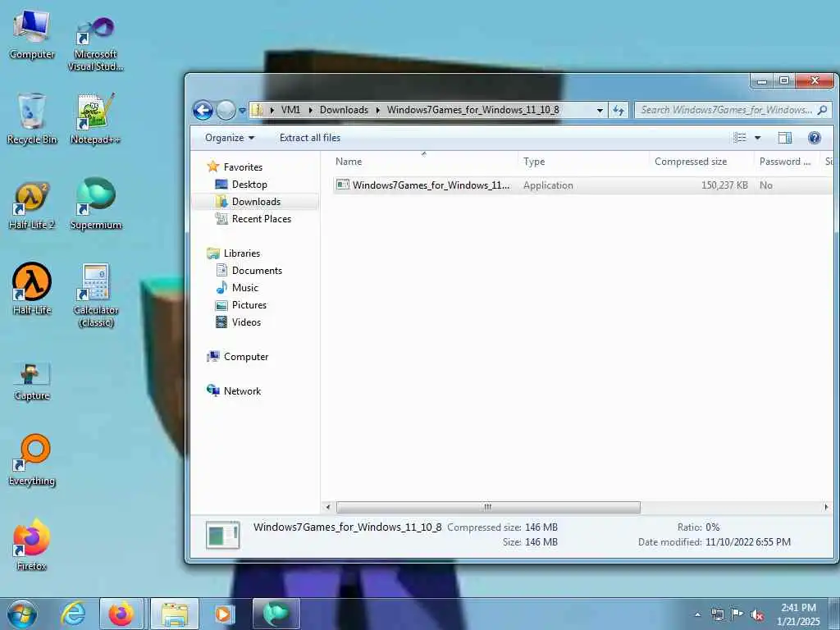The width and height of the screenshot is (840, 630).
Task: Click the Windows Explorer taskbar button
Action: pyautogui.click(x=175, y=614)
